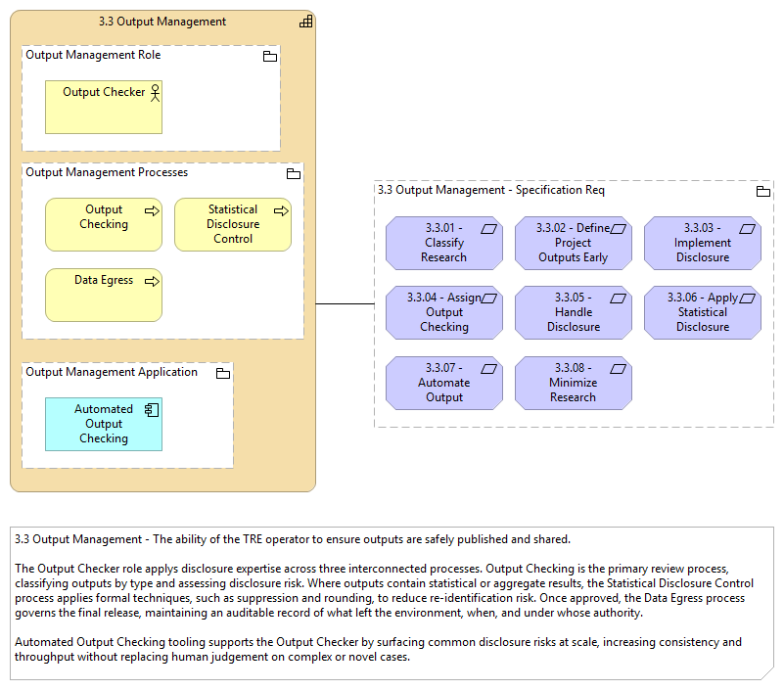The height and width of the screenshot is (690, 784).
Task: Select the Statistical Disclosure Control process element
Action: [x=233, y=224]
